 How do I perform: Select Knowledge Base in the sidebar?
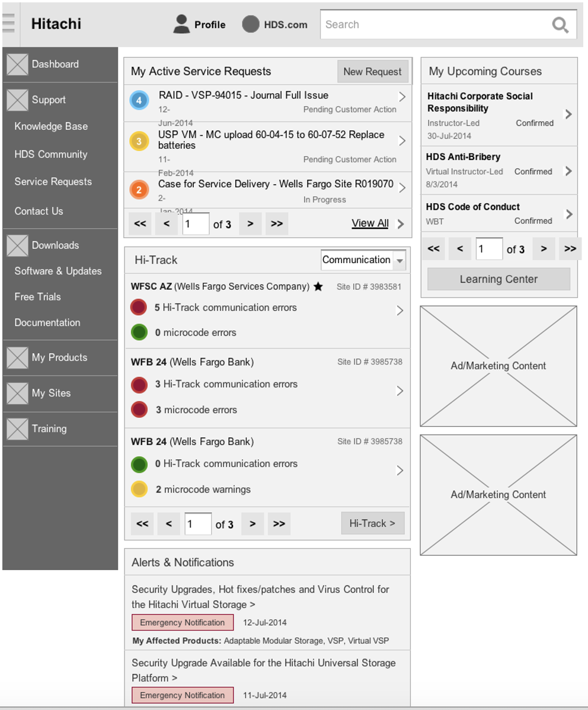click(x=50, y=126)
